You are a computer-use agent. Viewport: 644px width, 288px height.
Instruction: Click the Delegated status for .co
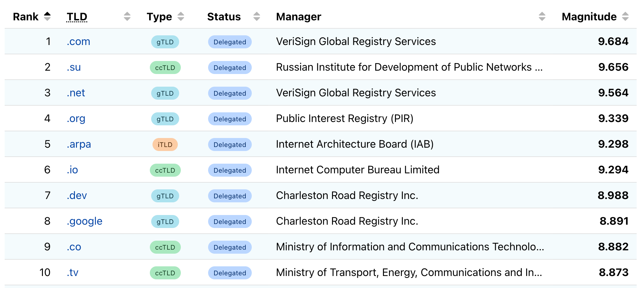(x=230, y=247)
